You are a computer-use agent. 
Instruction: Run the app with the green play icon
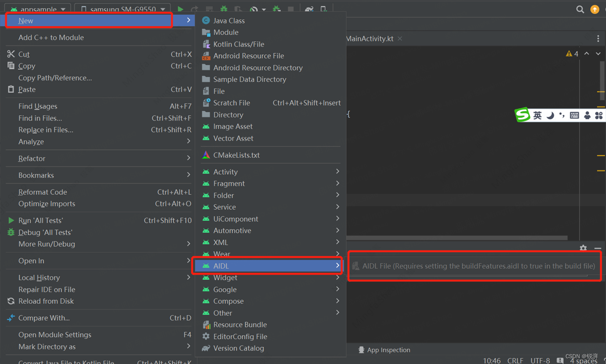point(181,9)
